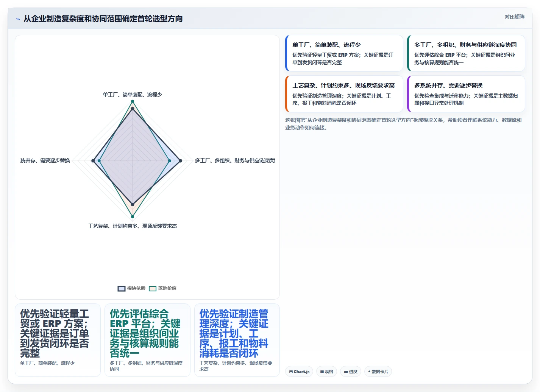540x392 pixels.
Task: Click the 落地价值 legend color box
Action: point(153,289)
